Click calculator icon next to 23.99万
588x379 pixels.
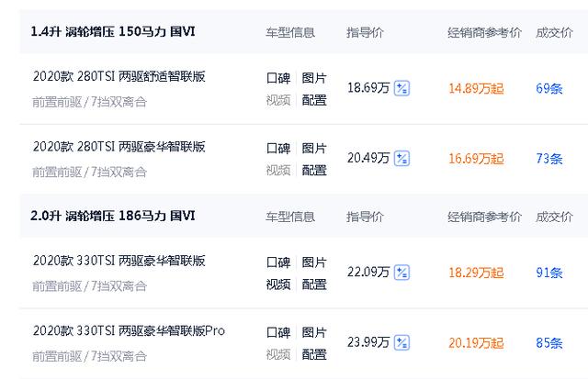pos(401,343)
